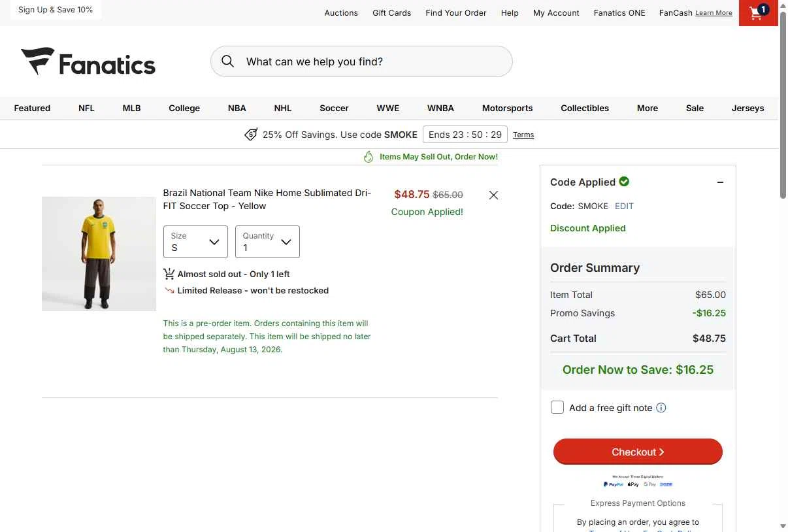Click FanCash Learn More link
Screen dimensions: 788x532
tap(714, 13)
